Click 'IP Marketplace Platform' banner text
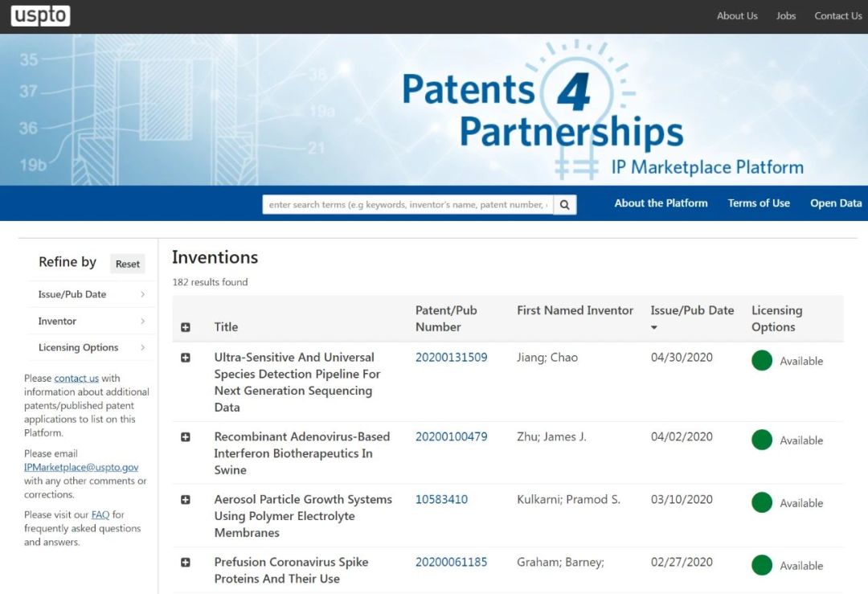 (x=707, y=167)
